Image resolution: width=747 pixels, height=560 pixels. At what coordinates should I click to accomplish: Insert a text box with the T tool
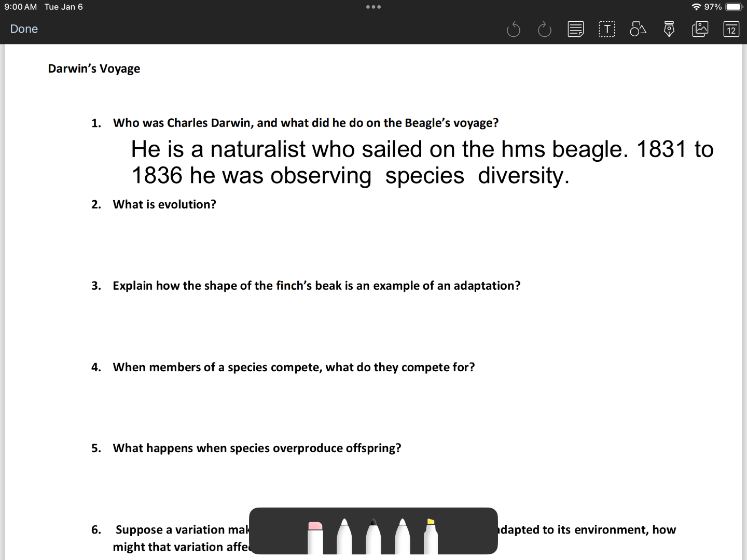pyautogui.click(x=607, y=29)
